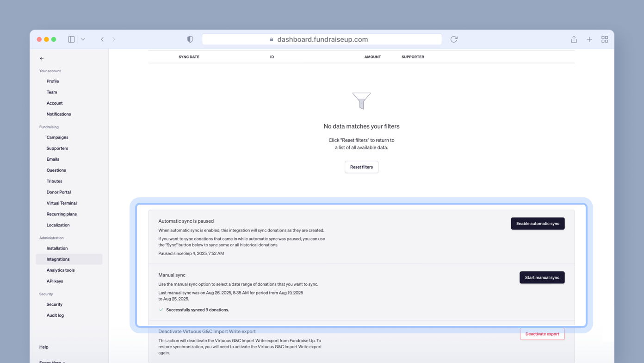Go to Recurring plans section
The image size is (644, 363).
[x=62, y=214]
